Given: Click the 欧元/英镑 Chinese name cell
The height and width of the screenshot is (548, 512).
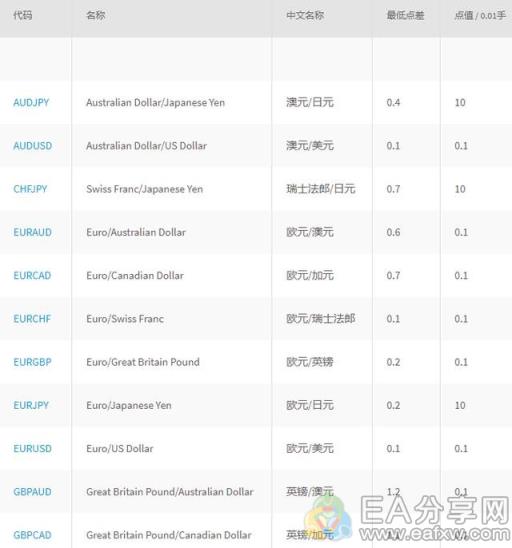Looking at the screenshot, I should (x=310, y=362).
